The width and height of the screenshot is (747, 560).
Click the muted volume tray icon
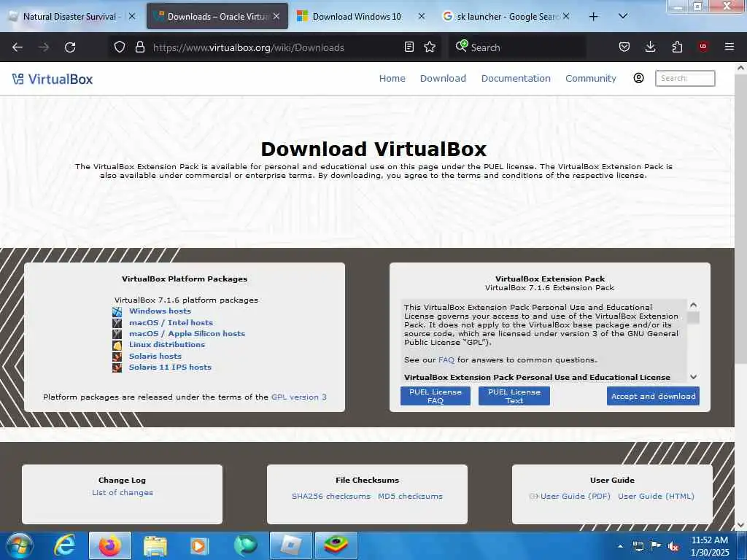(673, 547)
